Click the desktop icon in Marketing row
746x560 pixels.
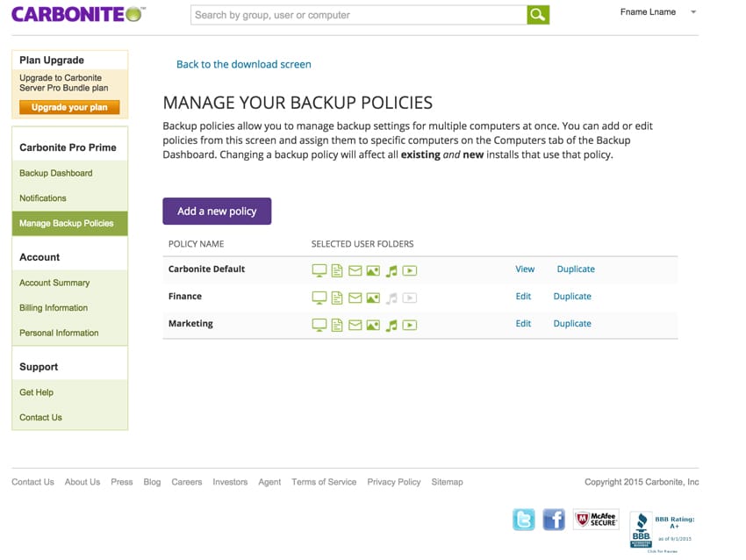pyautogui.click(x=319, y=325)
